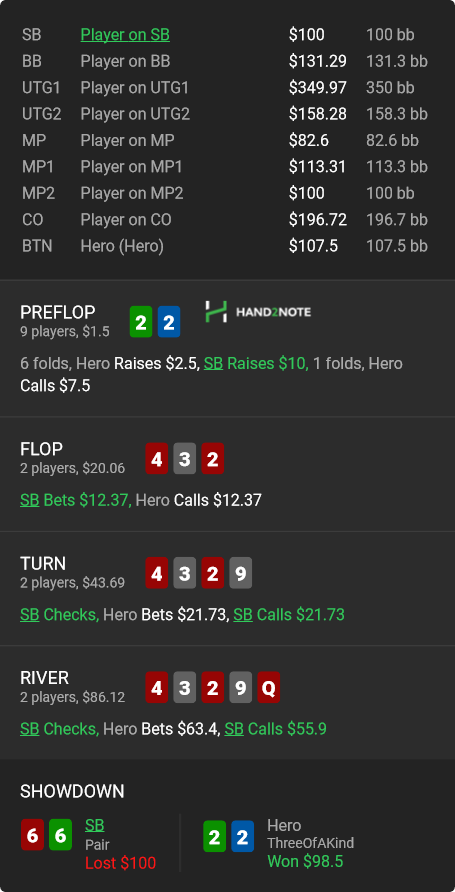Click the Won $98.5 result text
The image size is (455, 892).
pos(305,861)
